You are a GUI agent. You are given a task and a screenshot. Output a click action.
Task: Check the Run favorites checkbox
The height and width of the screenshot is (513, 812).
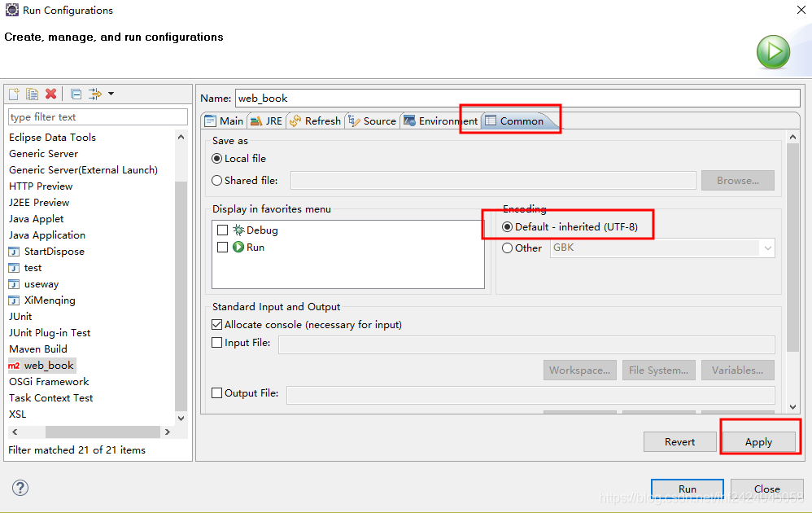223,248
